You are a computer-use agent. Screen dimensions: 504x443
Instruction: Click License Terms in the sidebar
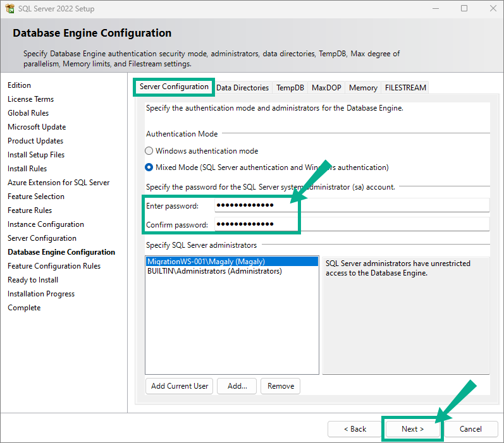coord(30,99)
